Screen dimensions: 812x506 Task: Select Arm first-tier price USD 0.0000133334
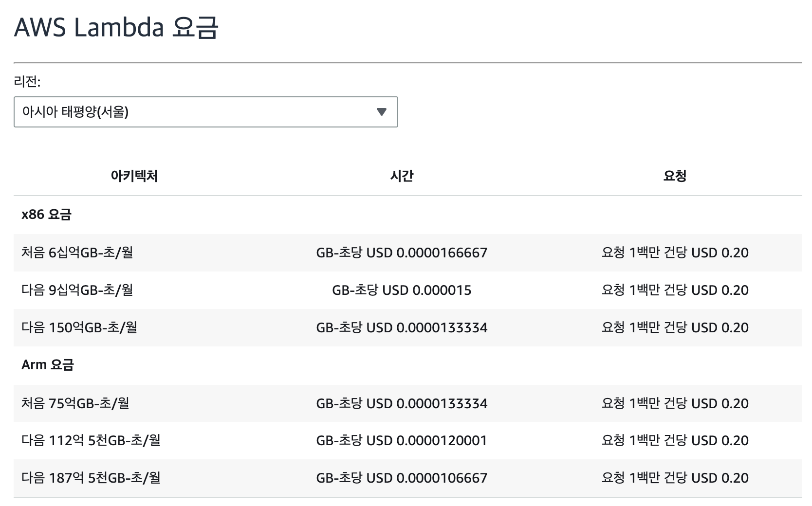click(402, 403)
